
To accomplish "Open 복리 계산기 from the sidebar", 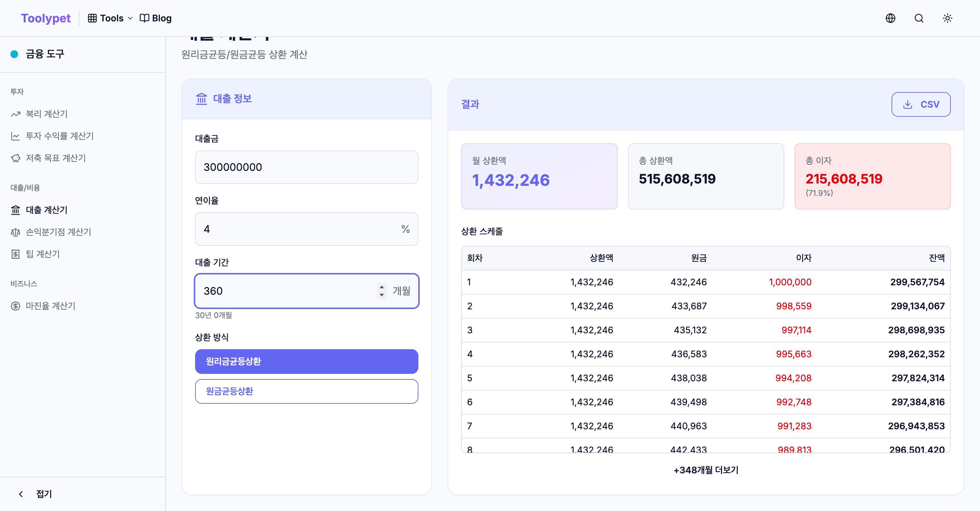I will click(46, 114).
